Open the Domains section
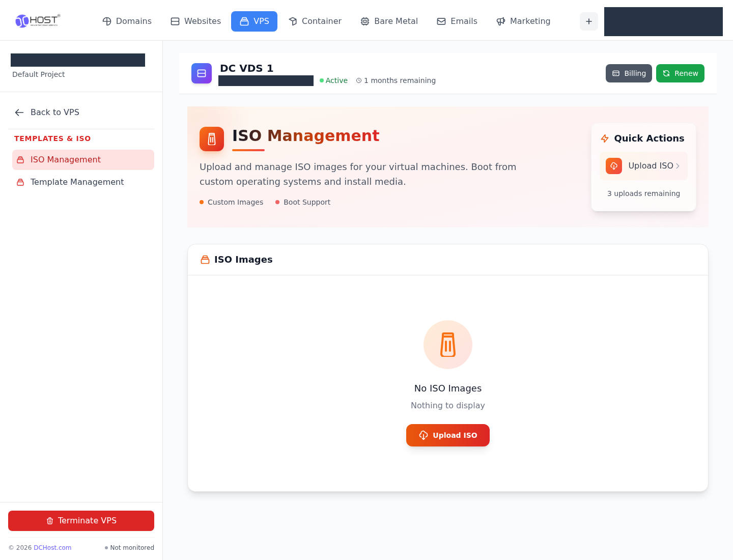The image size is (733, 560). (127, 21)
